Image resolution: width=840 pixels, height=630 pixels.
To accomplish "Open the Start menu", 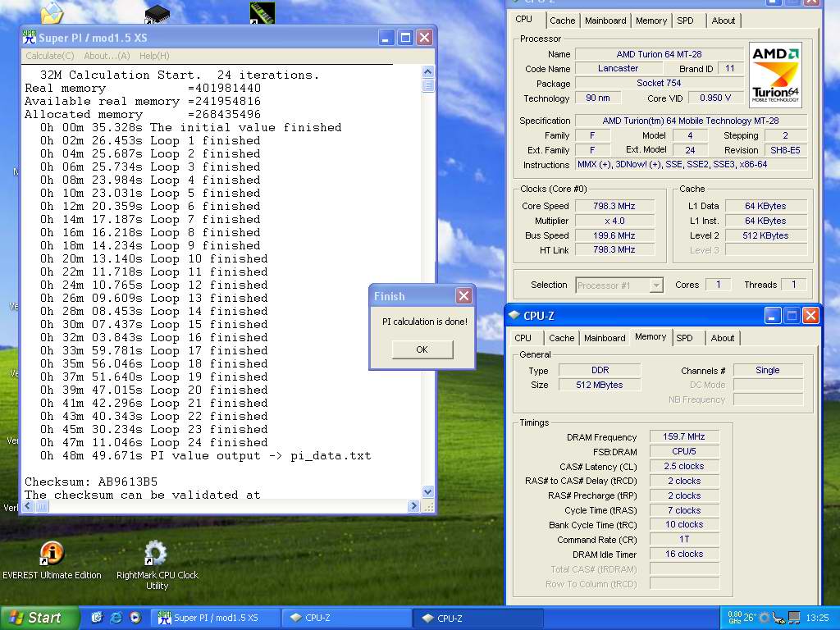I will coord(39,618).
